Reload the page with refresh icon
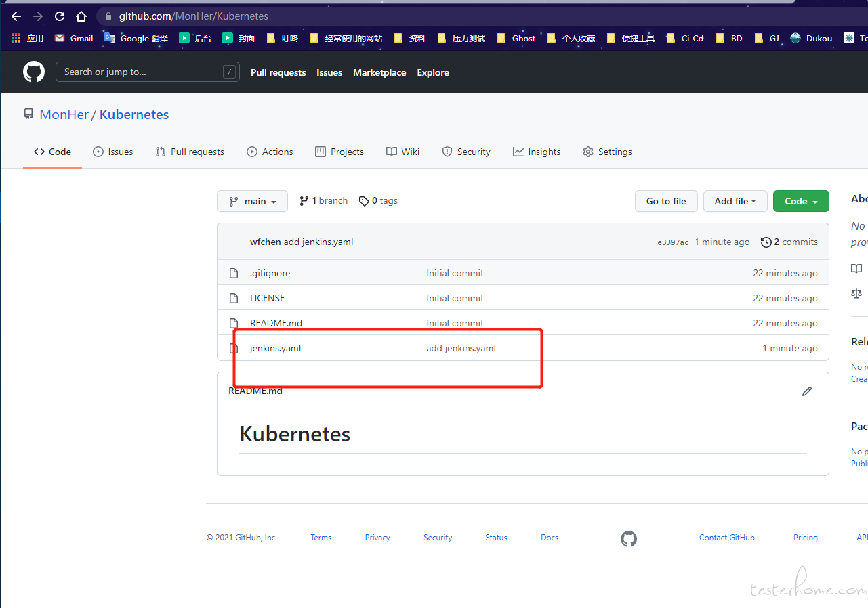This screenshot has width=868, height=608. 60,16
